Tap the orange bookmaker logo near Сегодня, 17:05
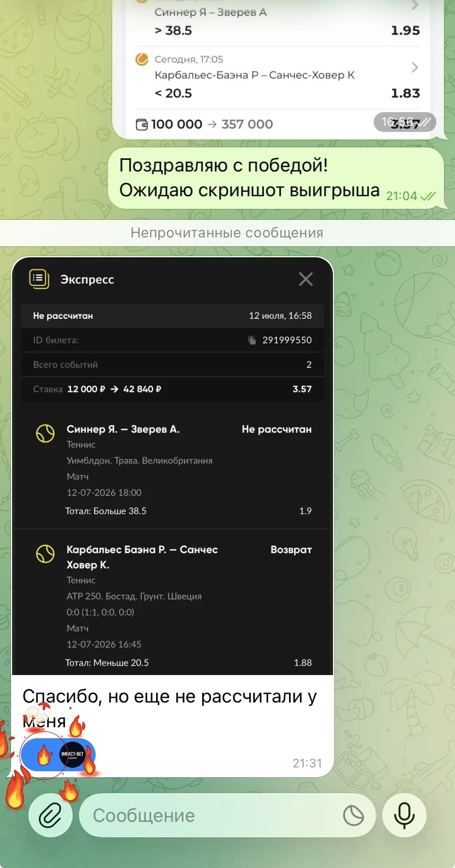 (142, 59)
